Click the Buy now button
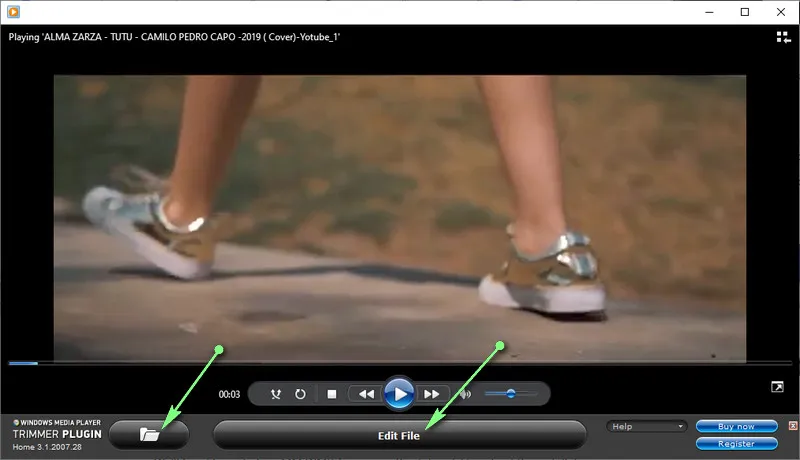Screen dimensions: 800x460 (736, 426)
